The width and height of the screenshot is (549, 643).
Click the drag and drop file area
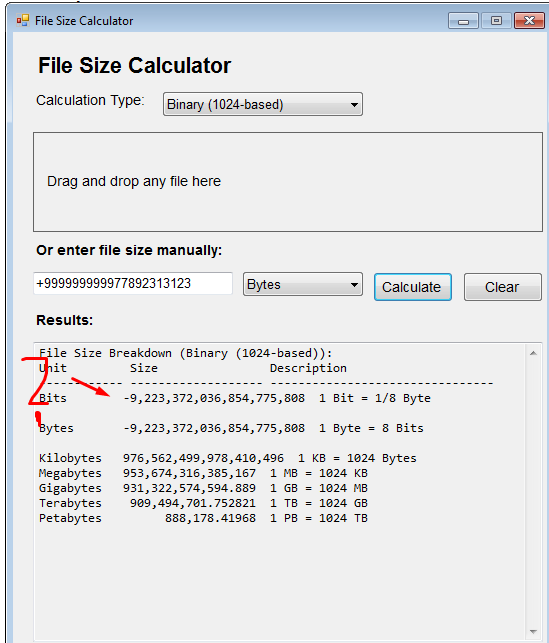(288, 182)
